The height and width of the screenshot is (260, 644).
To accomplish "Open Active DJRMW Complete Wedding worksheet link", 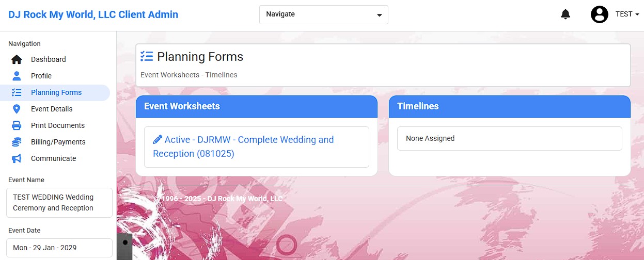I will pyautogui.click(x=243, y=147).
